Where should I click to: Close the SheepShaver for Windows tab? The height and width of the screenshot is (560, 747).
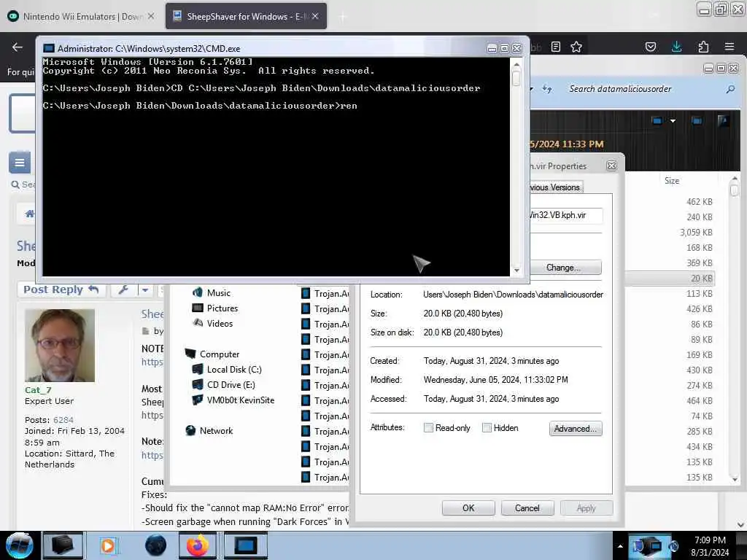[315, 16]
